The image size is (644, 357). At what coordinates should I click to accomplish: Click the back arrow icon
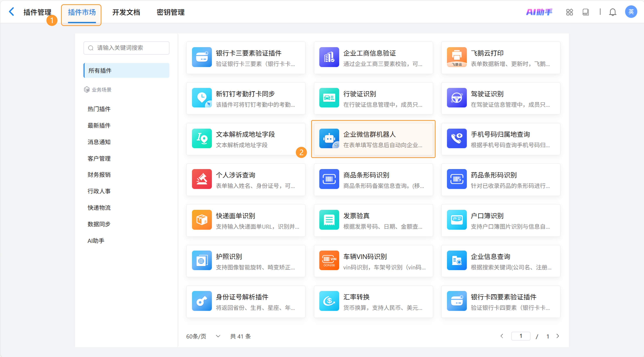(x=12, y=12)
